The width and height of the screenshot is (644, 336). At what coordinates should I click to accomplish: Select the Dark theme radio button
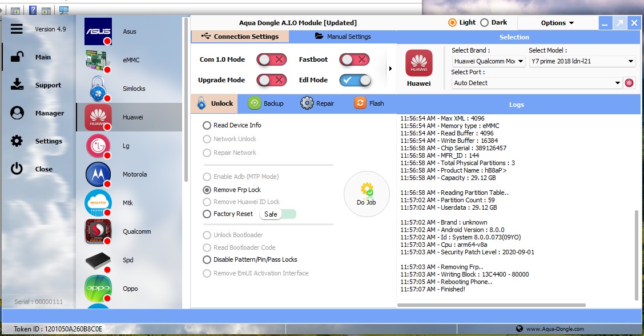click(x=484, y=23)
